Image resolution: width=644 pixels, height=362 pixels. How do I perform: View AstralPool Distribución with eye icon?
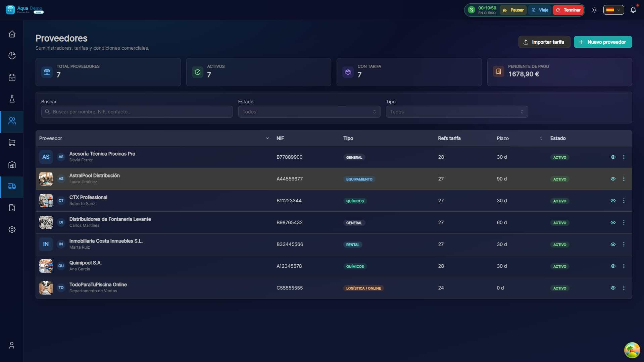coord(613,179)
